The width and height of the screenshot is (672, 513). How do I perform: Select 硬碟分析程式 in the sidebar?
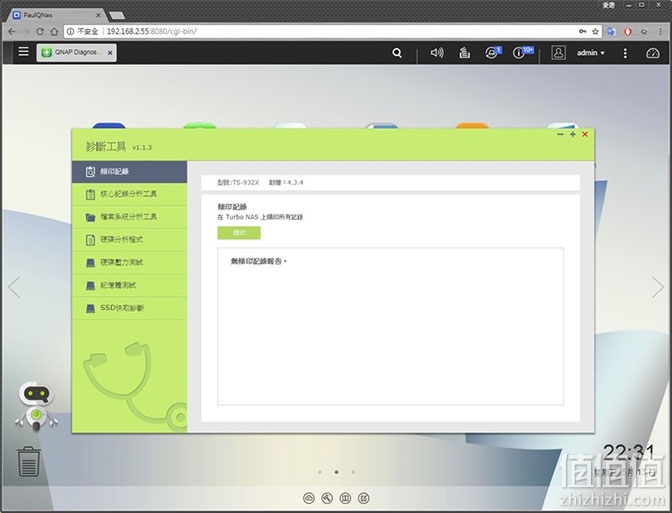(129, 240)
